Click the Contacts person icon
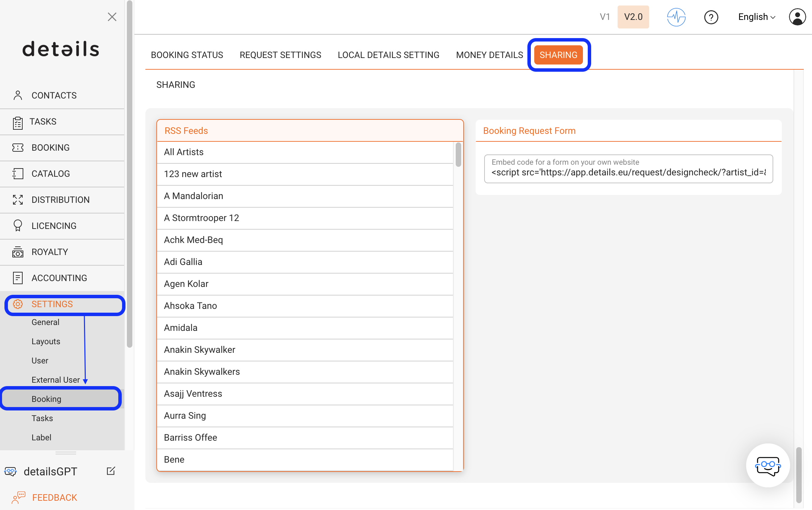The image size is (812, 510). (x=18, y=95)
